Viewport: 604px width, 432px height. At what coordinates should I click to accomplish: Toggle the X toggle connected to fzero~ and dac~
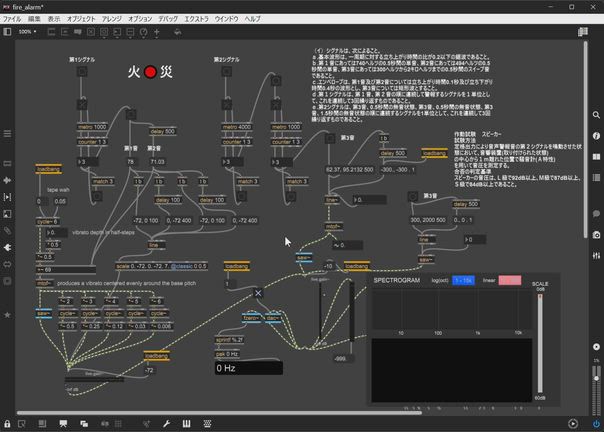click(258, 293)
